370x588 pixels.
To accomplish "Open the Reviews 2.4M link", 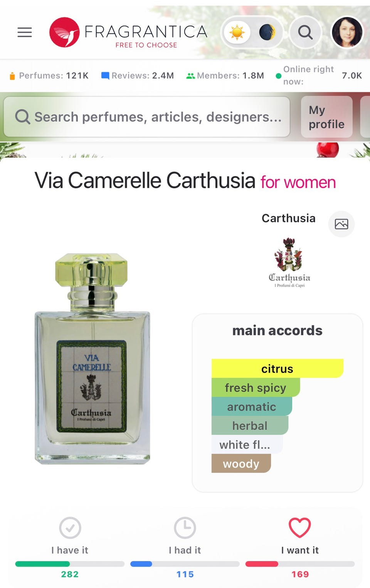I will coord(138,76).
